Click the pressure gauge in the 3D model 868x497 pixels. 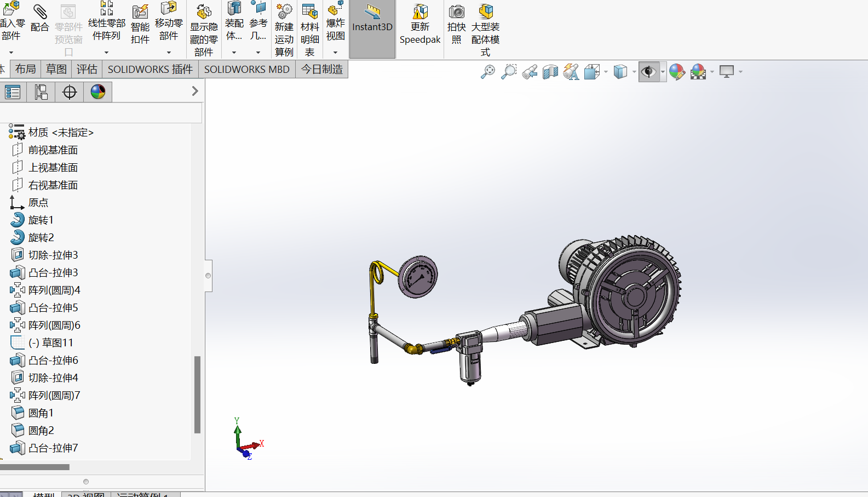click(418, 277)
